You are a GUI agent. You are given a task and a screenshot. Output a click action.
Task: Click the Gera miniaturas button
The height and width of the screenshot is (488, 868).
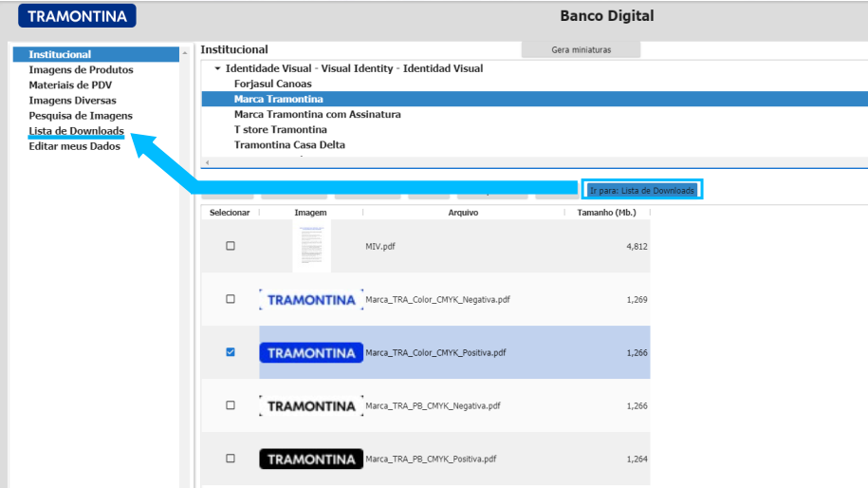(x=582, y=50)
